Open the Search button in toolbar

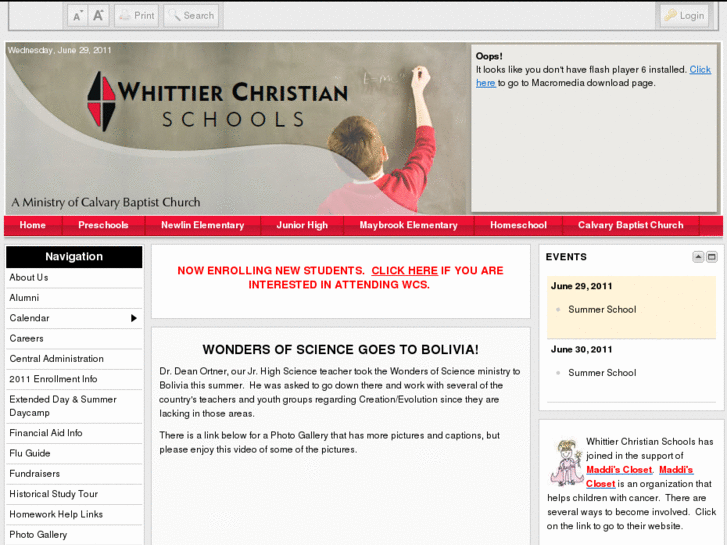(191, 16)
